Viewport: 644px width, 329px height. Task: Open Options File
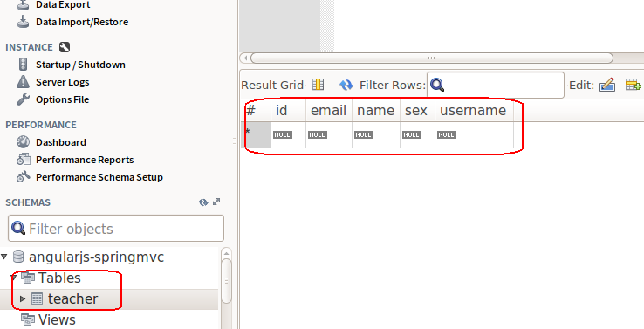(63, 99)
